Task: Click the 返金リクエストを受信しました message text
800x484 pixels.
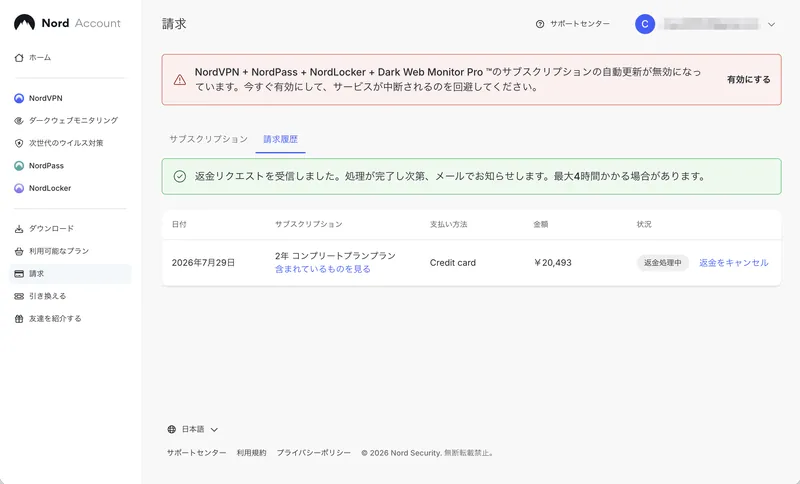Action: (452, 176)
